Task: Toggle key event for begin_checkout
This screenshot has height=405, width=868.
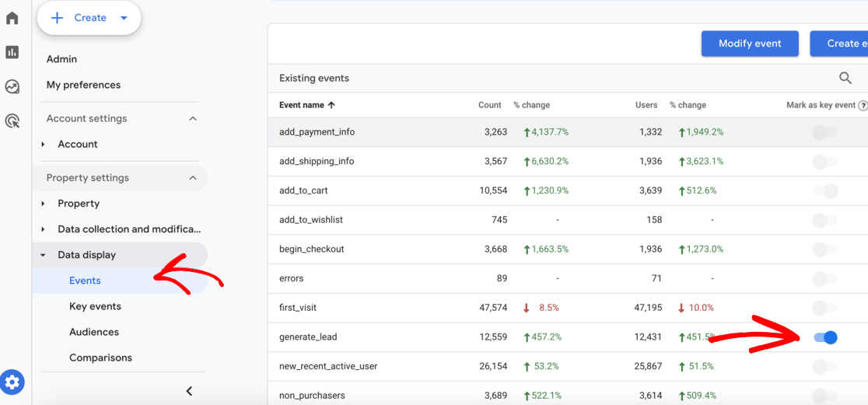Action: click(824, 250)
